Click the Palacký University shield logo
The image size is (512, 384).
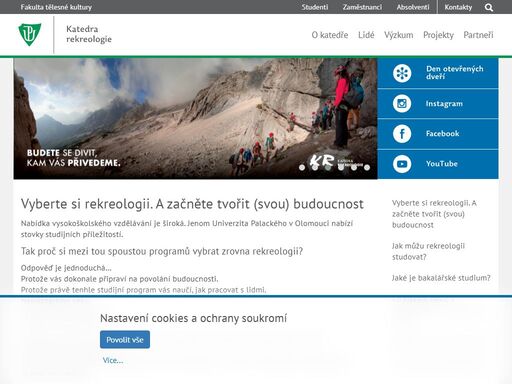point(30,34)
